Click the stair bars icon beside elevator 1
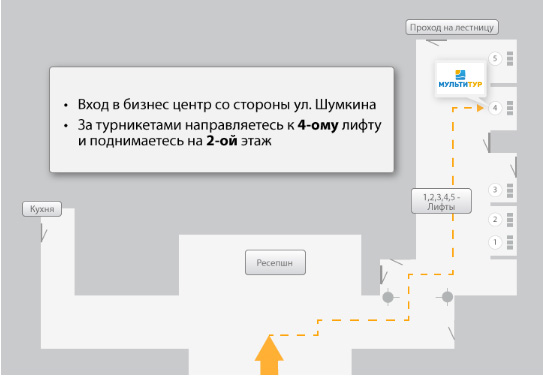This screenshot has height=376, width=543. 510,242
